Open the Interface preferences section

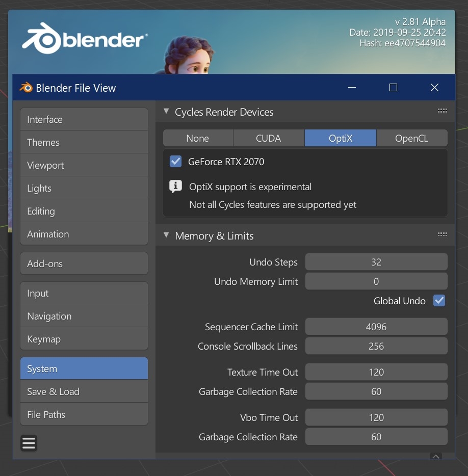(x=84, y=119)
